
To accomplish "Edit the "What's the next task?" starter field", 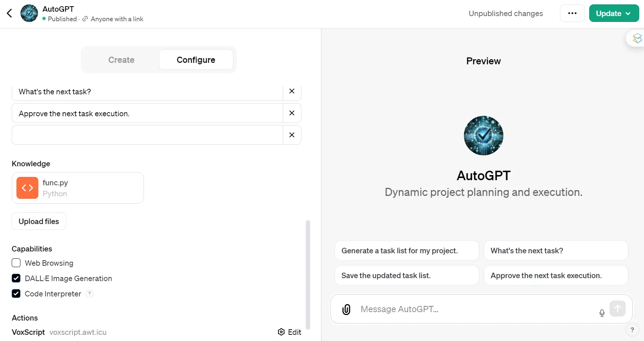I will [x=148, y=92].
